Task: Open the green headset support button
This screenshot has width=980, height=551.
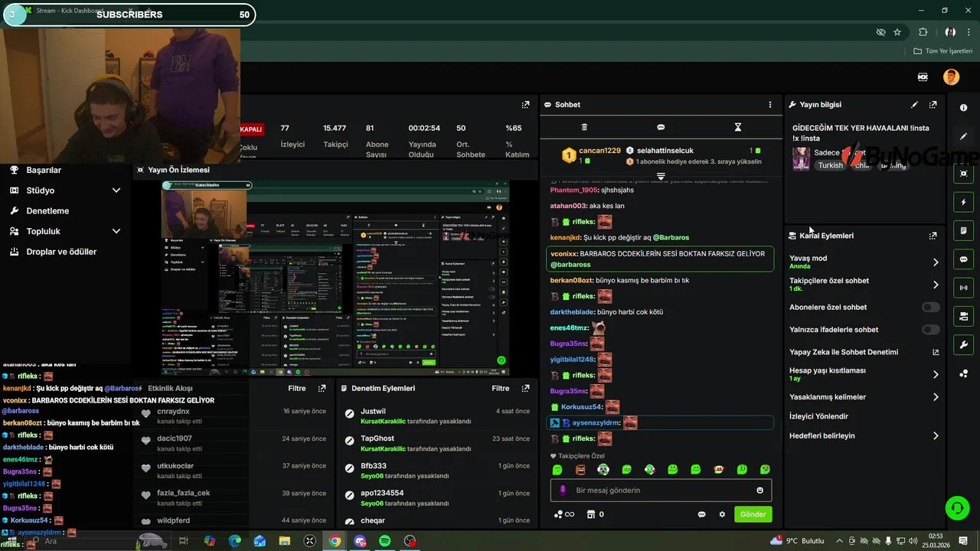Action: 956,507
